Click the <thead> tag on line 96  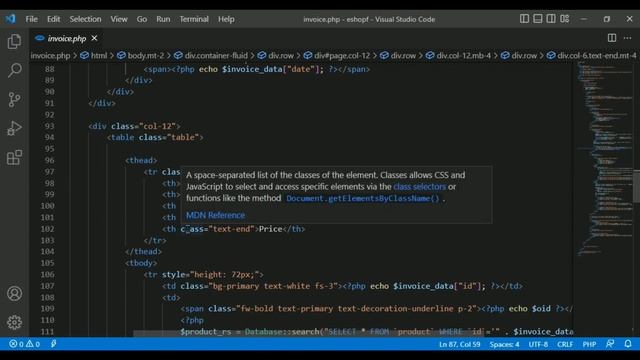[141, 160]
